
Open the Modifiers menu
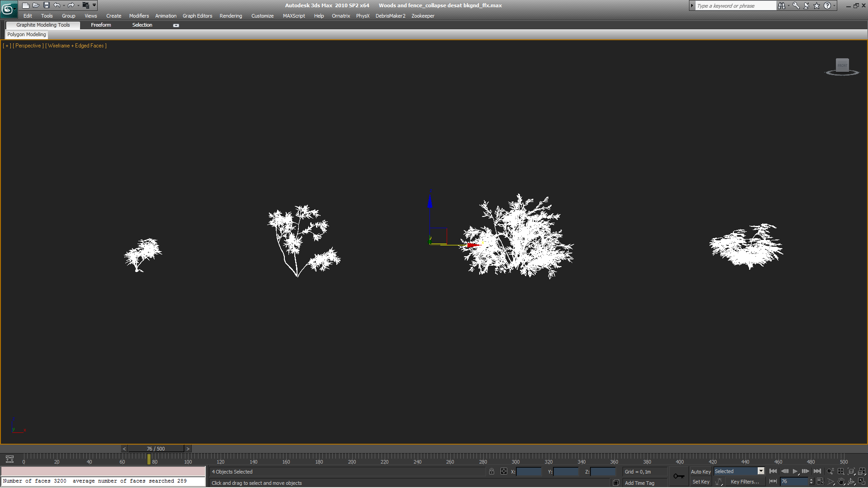point(139,16)
